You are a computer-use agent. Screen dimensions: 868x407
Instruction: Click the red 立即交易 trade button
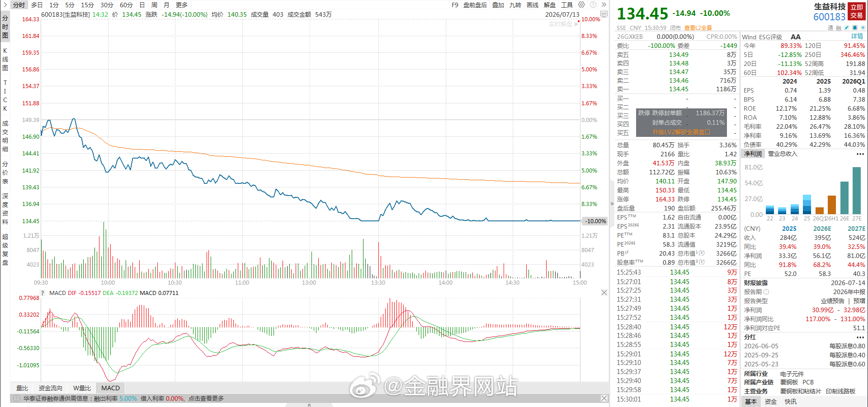coord(857,11)
